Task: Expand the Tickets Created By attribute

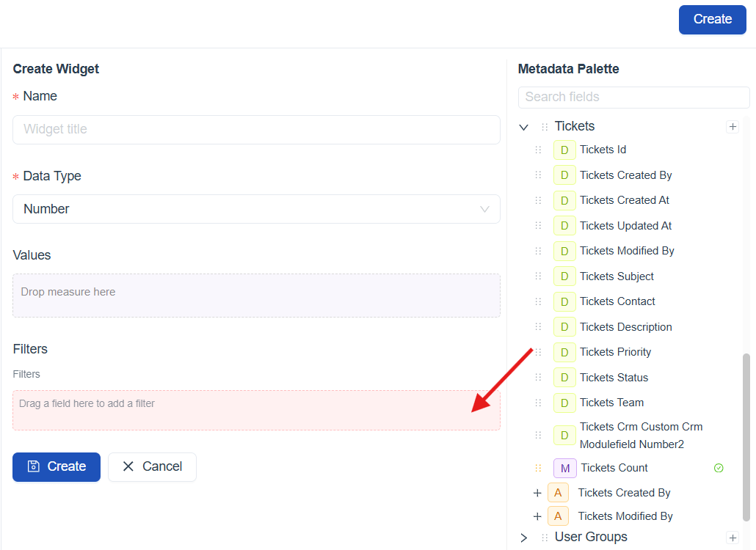Action: 537,493
